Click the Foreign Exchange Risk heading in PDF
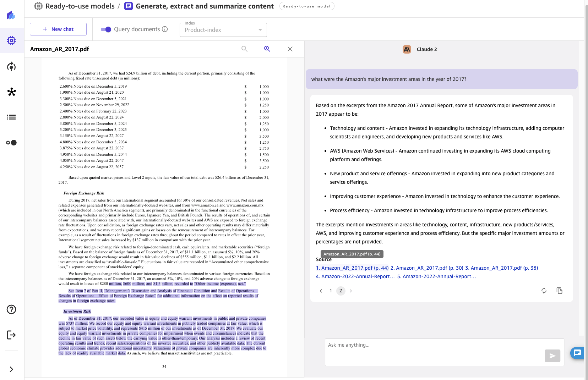 click(x=84, y=193)
